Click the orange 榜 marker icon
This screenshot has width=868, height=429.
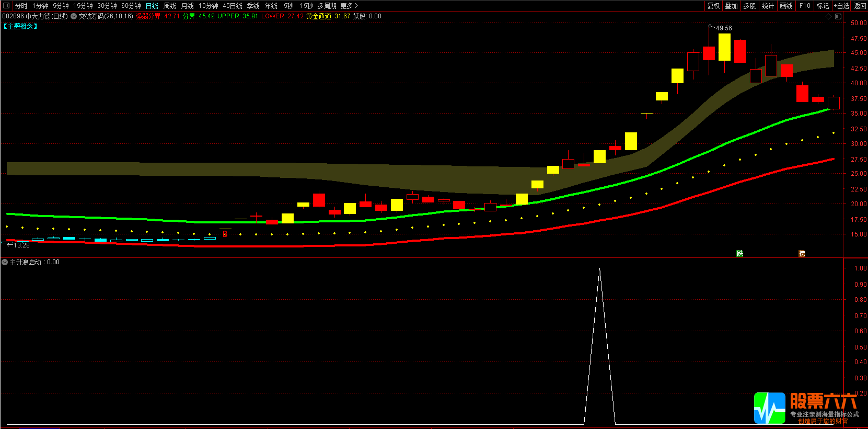tap(802, 253)
